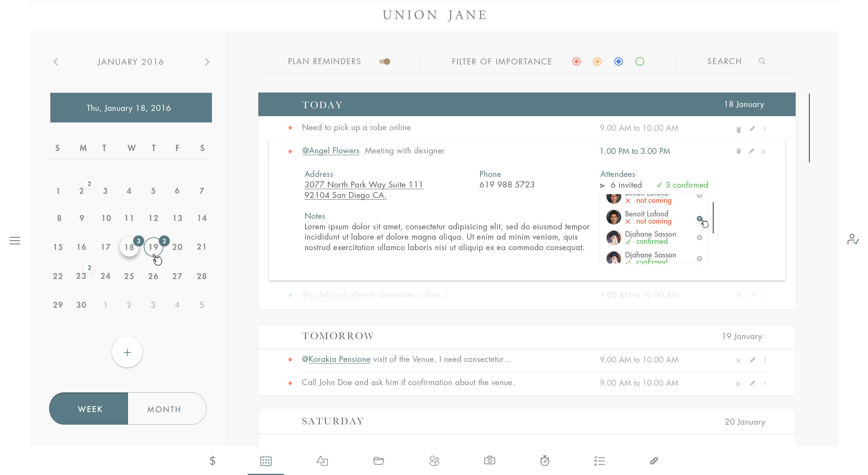Open the @Korakia Pensione link
This screenshot has height=475, width=868.
336,359
